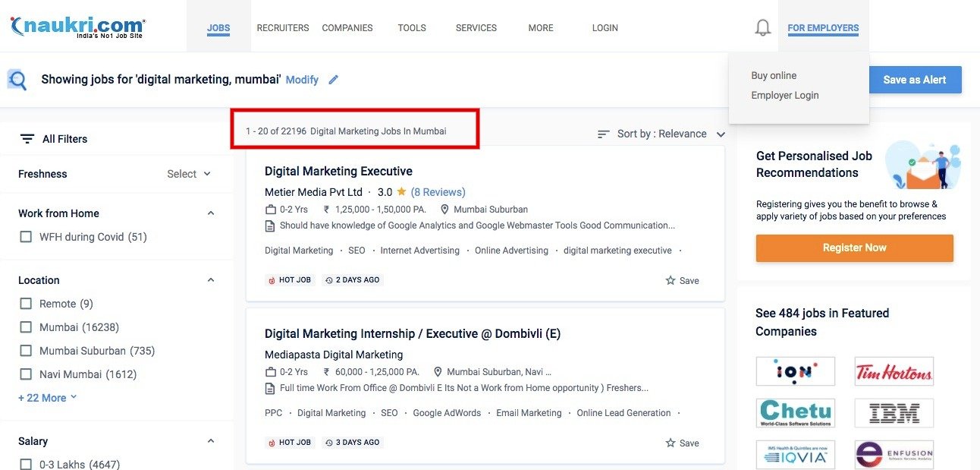The height and width of the screenshot is (470, 980).
Task: Check the 0-3 Lakhs salary filter
Action: pos(26,464)
